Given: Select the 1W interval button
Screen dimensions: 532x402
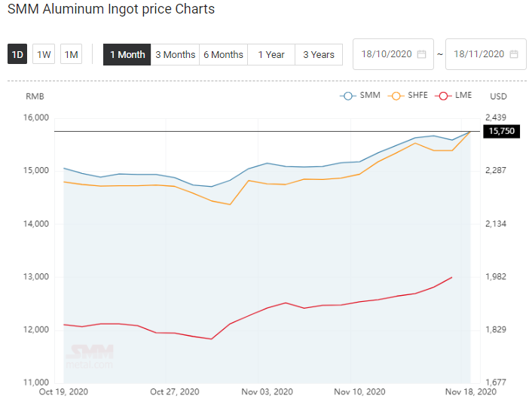Looking at the screenshot, I should click(44, 54).
